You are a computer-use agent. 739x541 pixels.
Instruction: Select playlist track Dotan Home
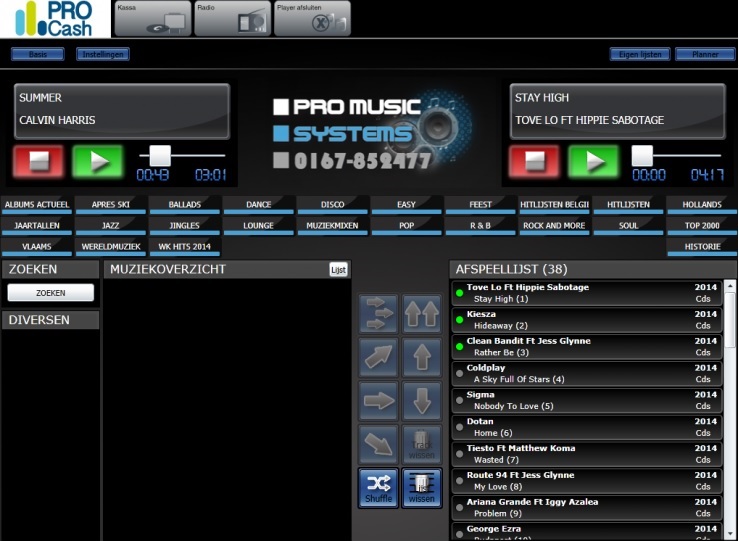pos(587,427)
